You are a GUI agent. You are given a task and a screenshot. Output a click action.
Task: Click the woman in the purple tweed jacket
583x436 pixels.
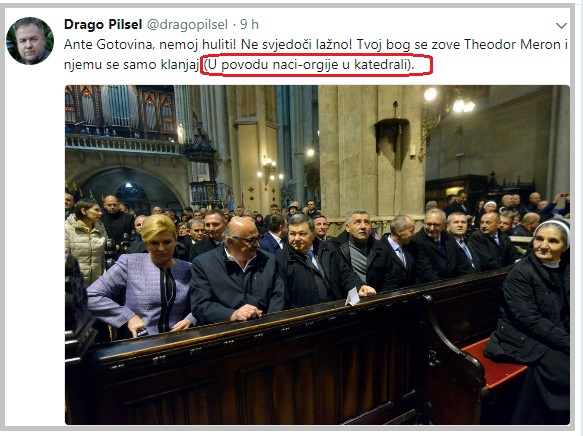144,277
